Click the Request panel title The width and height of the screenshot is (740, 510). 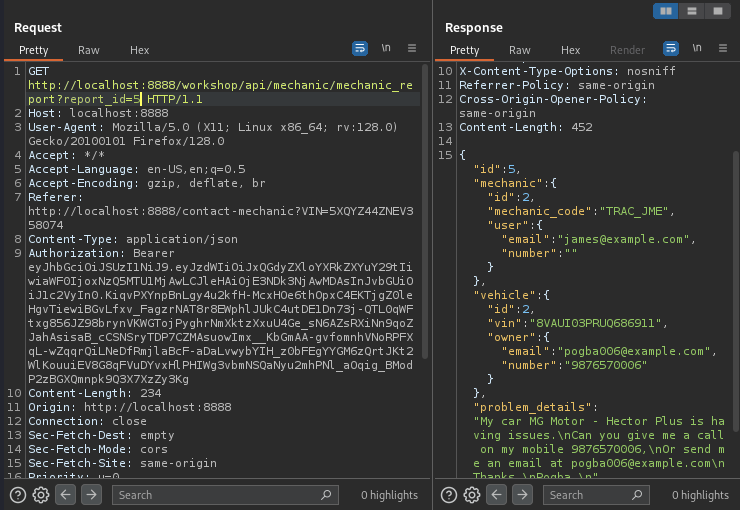coord(38,28)
